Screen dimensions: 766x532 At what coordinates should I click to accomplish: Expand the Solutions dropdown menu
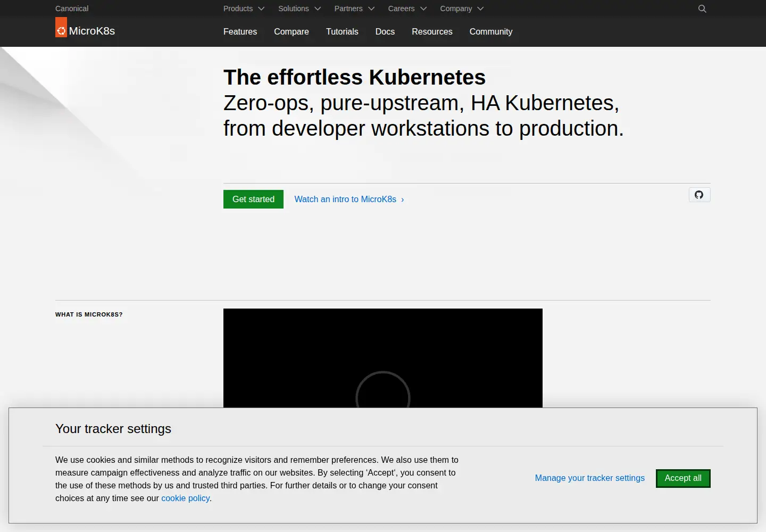[x=299, y=9]
